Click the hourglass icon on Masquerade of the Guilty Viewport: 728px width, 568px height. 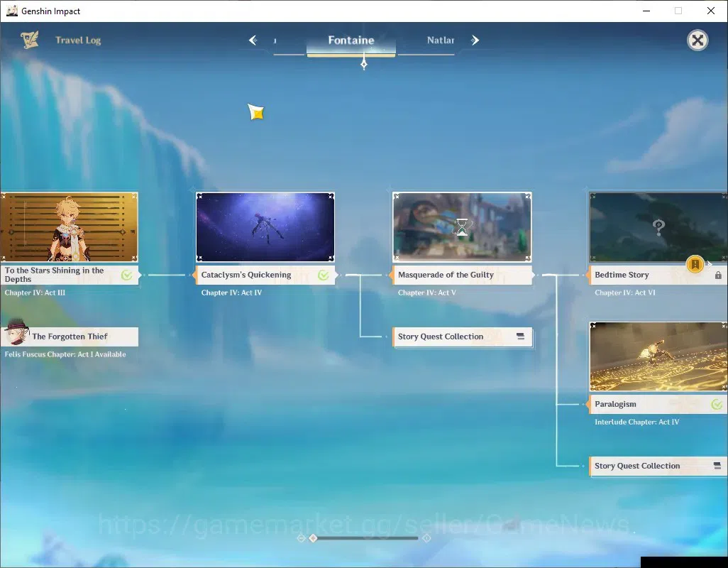click(x=462, y=227)
